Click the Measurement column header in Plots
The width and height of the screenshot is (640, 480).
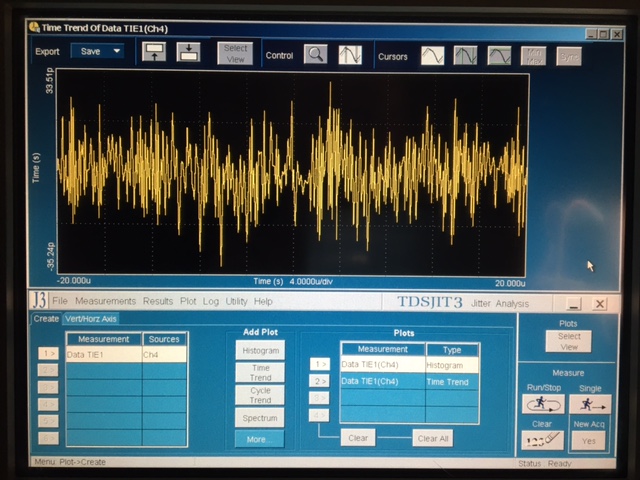point(382,349)
